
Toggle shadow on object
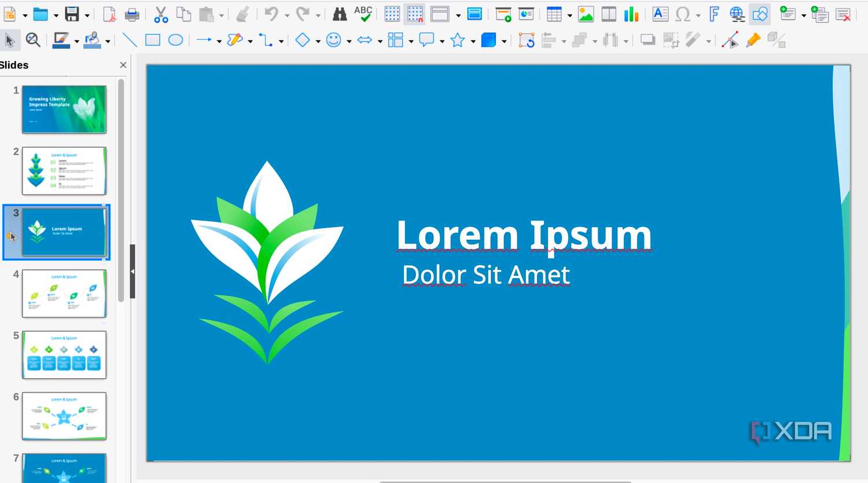pyautogui.click(x=648, y=40)
